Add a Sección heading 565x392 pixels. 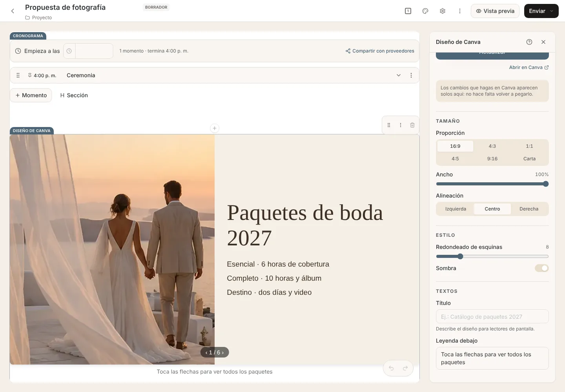click(74, 95)
